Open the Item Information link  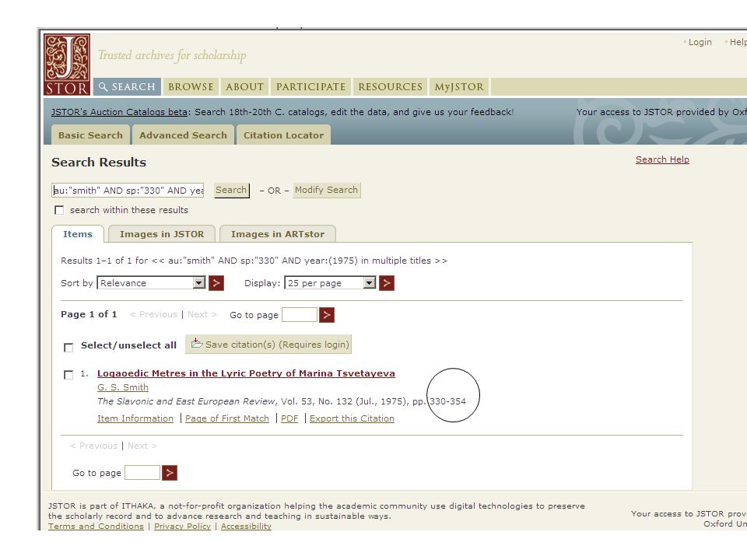[x=135, y=418]
